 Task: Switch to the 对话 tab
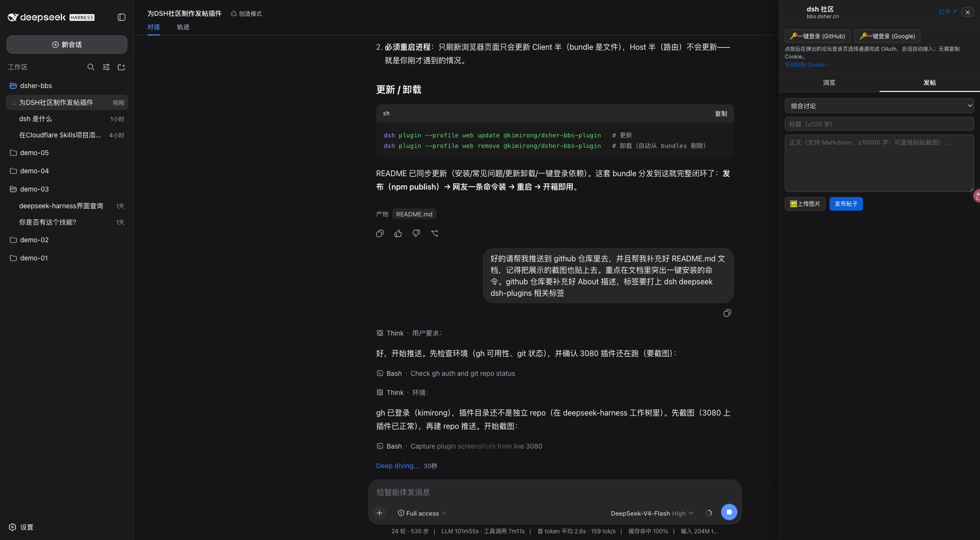[154, 27]
